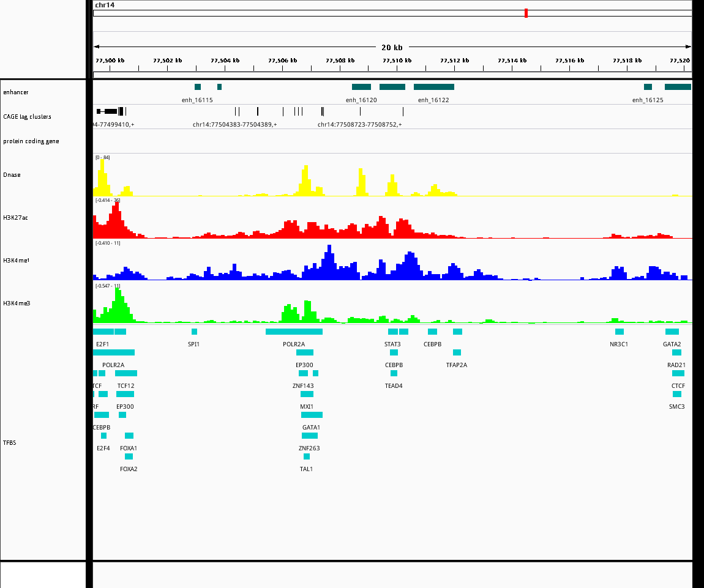Select the protein coding gene track label
704x588 pixels.
point(31,141)
